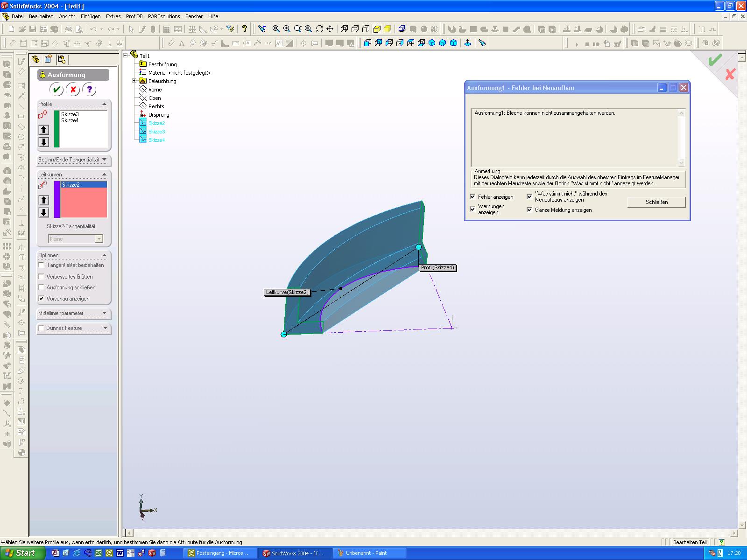Open the Skizze2-Tangentialität 'Keine' dropdown

pos(99,239)
